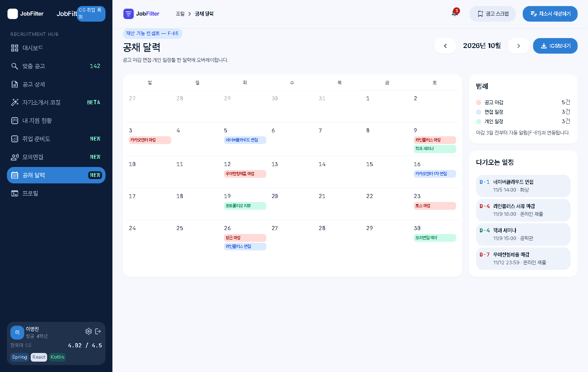Open 대시보드 in the sidebar
Screen dimensions: 588x372
point(56,48)
